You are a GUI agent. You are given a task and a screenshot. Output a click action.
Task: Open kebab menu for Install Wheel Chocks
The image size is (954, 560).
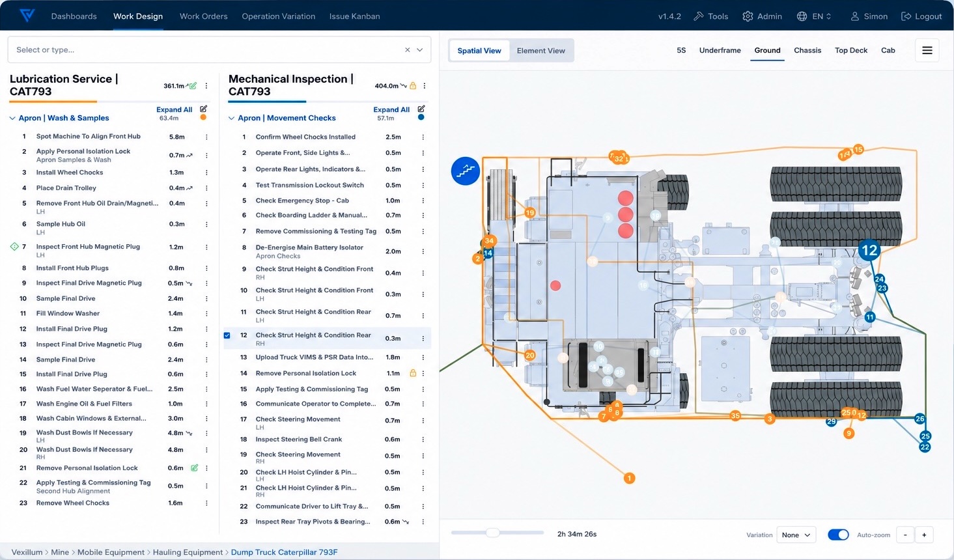206,173
